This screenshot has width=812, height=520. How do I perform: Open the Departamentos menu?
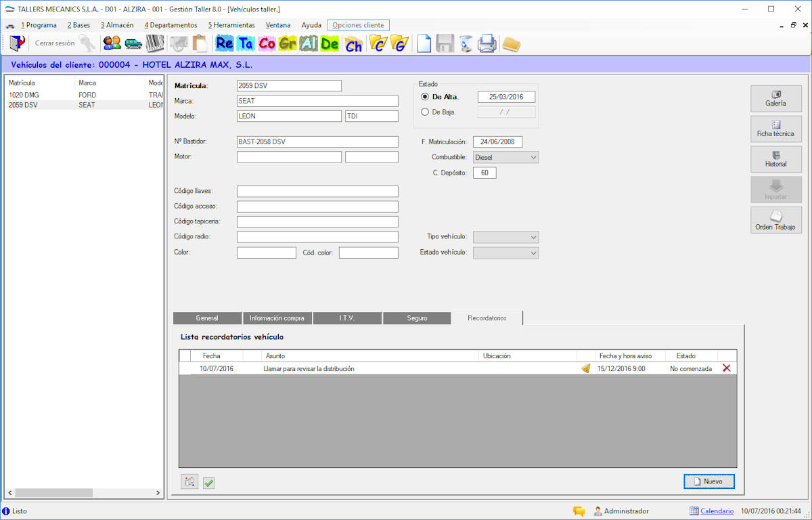[171, 25]
